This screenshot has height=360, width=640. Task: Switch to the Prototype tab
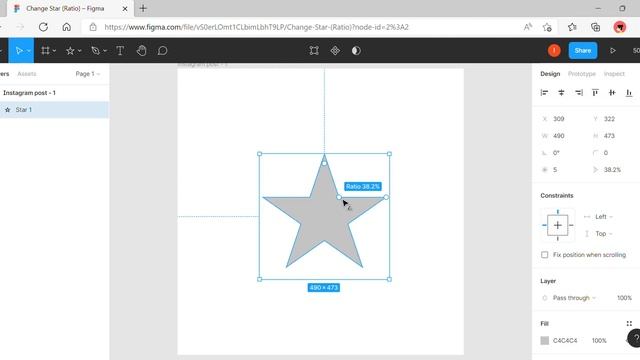tap(582, 74)
